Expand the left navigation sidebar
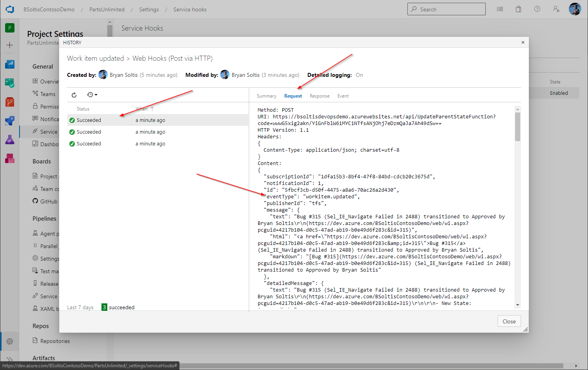 tap(10, 359)
